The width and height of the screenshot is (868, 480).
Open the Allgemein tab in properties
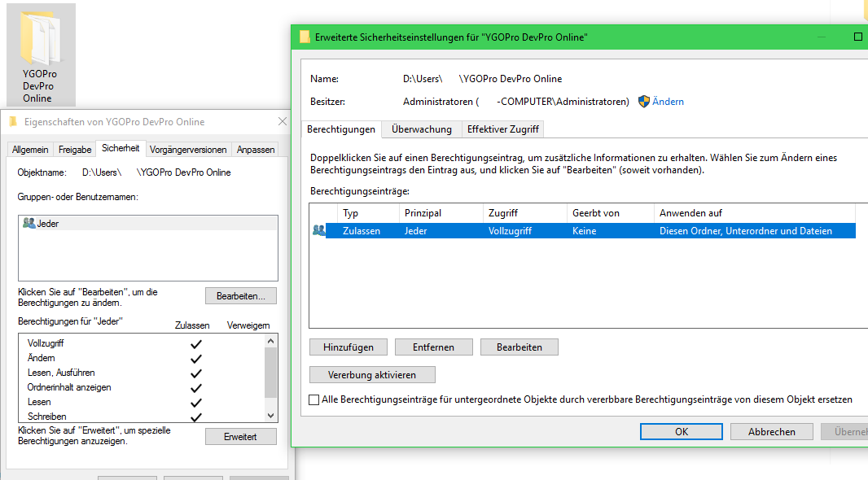(30, 150)
